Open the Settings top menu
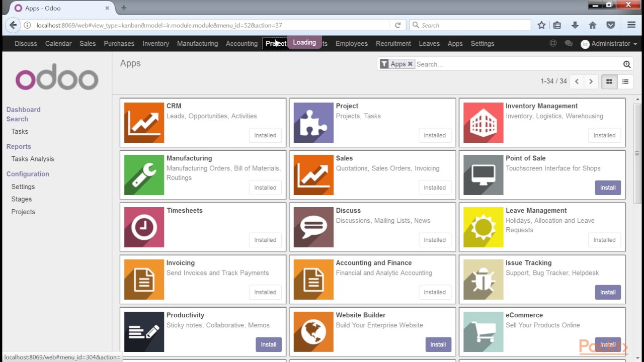The width and height of the screenshot is (644, 362). [482, 44]
